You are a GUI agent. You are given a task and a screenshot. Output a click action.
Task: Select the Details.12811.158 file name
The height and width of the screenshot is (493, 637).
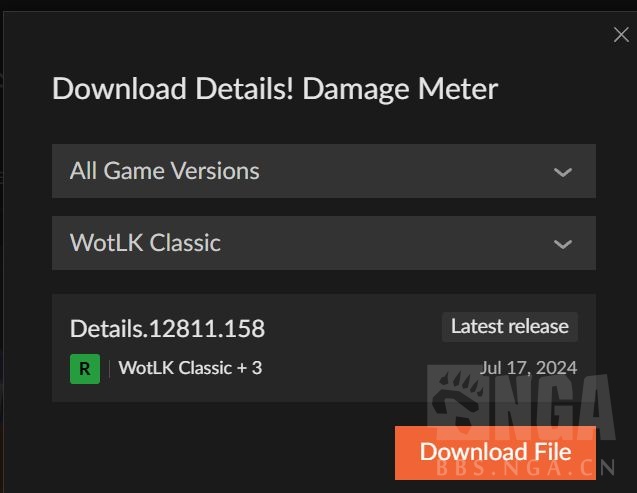(167, 328)
